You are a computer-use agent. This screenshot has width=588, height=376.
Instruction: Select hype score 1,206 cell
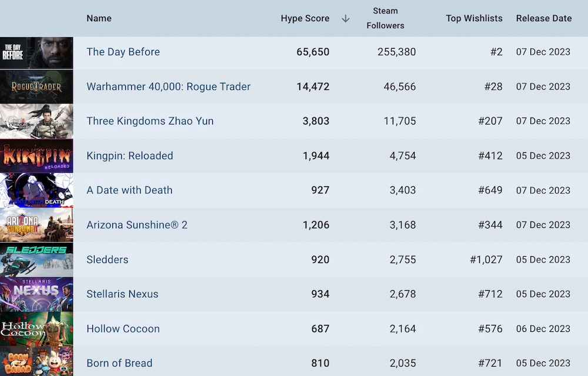point(316,224)
